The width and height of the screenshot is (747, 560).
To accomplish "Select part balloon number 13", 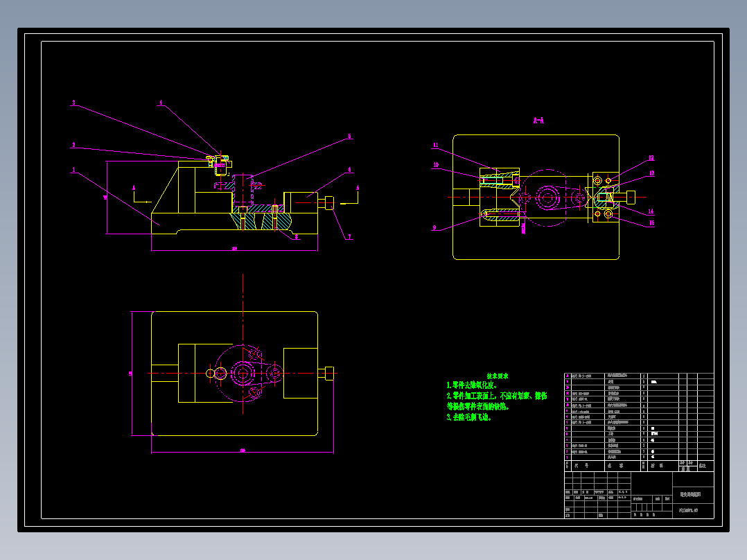I will point(651,173).
